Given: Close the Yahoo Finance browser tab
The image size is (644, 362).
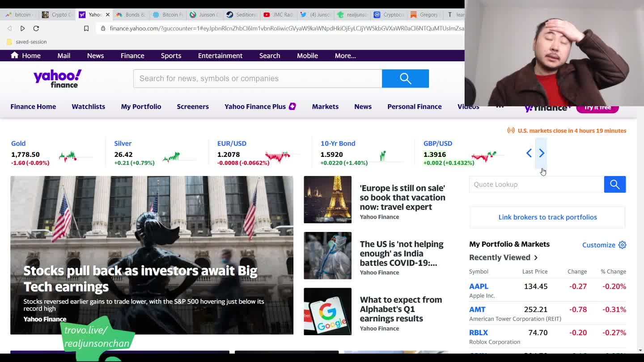Looking at the screenshot, I should click(x=107, y=15).
